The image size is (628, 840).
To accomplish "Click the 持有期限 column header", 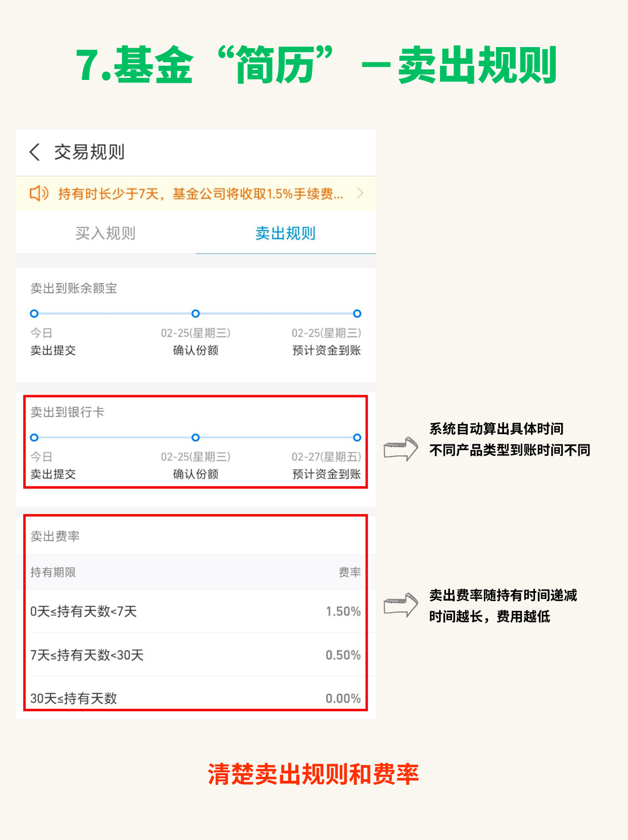I will [x=53, y=572].
